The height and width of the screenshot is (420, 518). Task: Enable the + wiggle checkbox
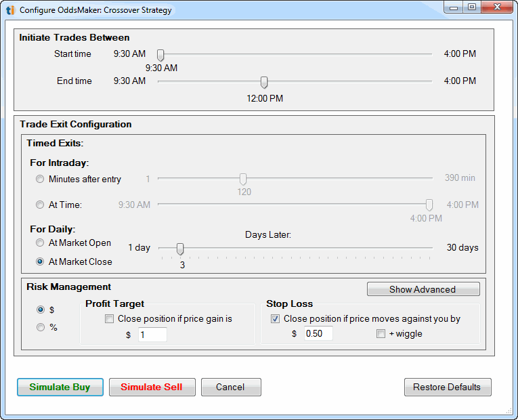pos(381,334)
